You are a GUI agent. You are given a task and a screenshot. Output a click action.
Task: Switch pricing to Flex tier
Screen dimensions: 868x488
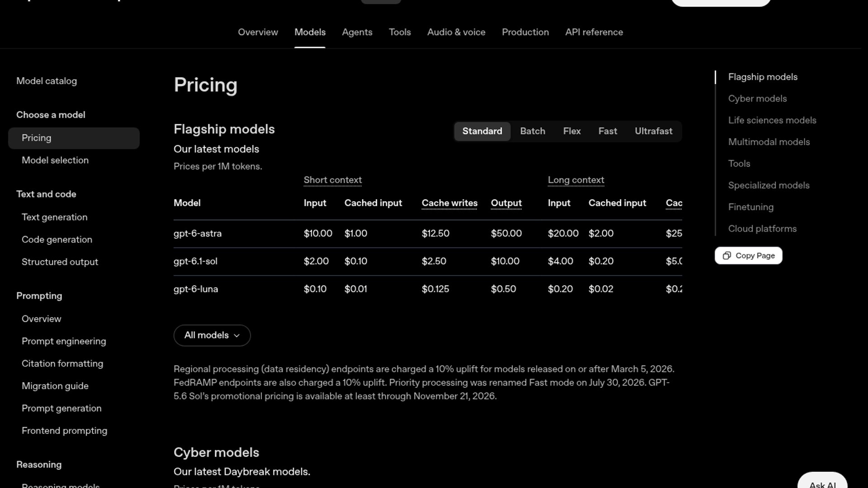[572, 131]
